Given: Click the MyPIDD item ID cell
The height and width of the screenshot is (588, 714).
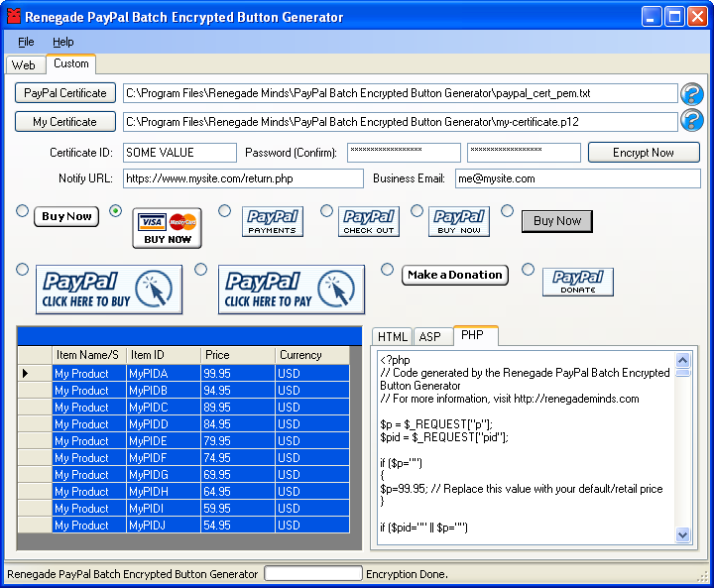Looking at the screenshot, I should tap(164, 424).
